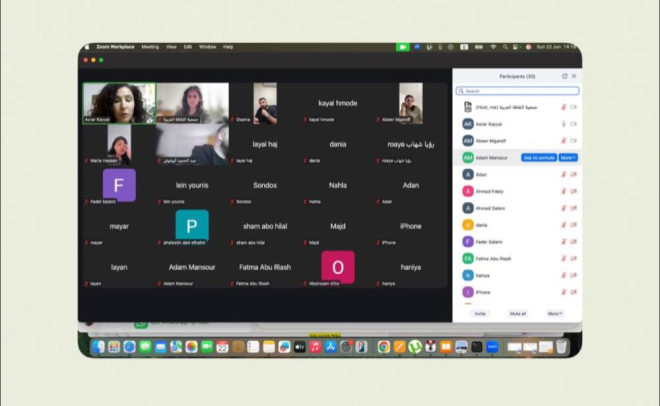The image size is (660, 406).
Task: Click the camera icon beside Asrar Kayyal
Action: [x=574, y=123]
